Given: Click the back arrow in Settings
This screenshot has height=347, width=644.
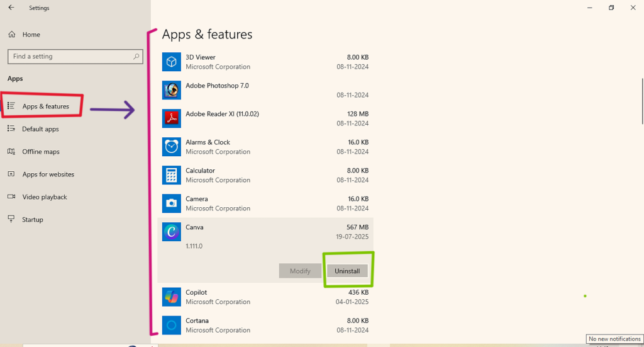Looking at the screenshot, I should [x=11, y=8].
